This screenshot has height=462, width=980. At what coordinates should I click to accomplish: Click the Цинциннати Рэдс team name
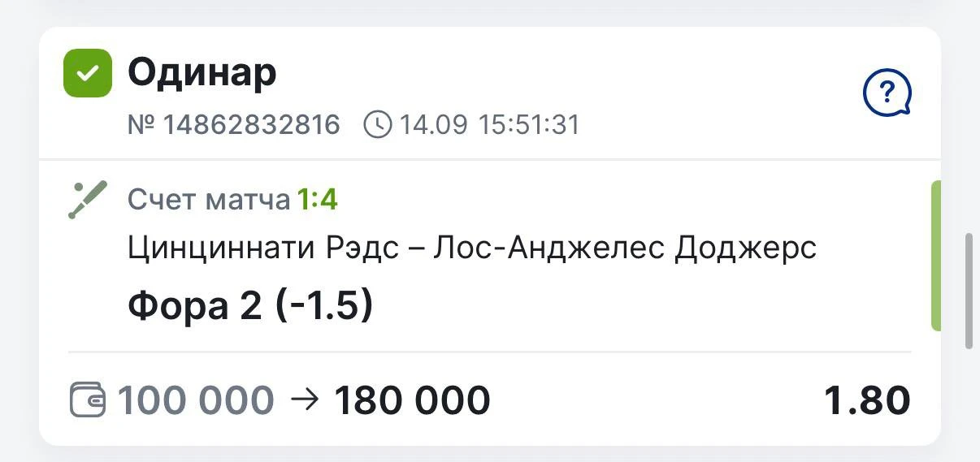pos(263,248)
